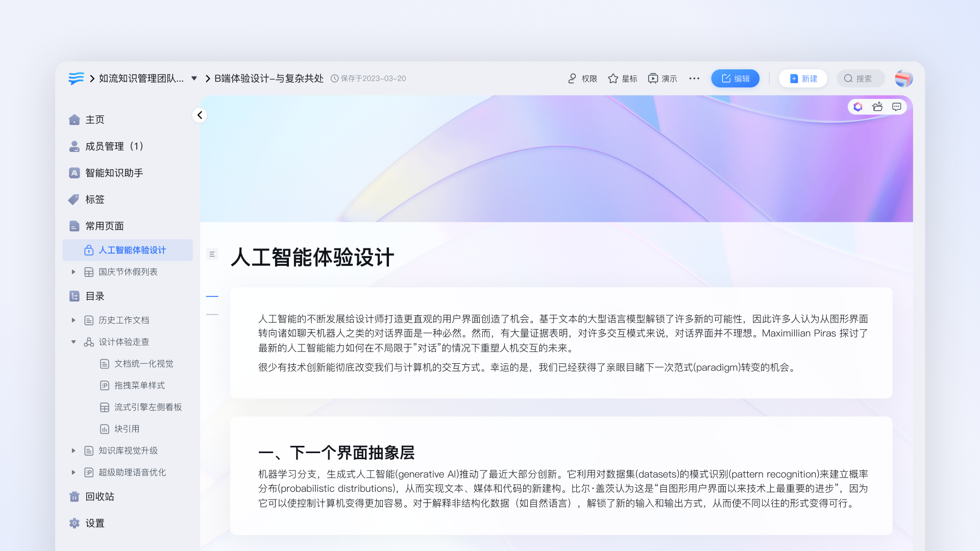Viewport: 980px width, 551px height.
Task: Toggle the document outline icon beside title
Action: 212,254
